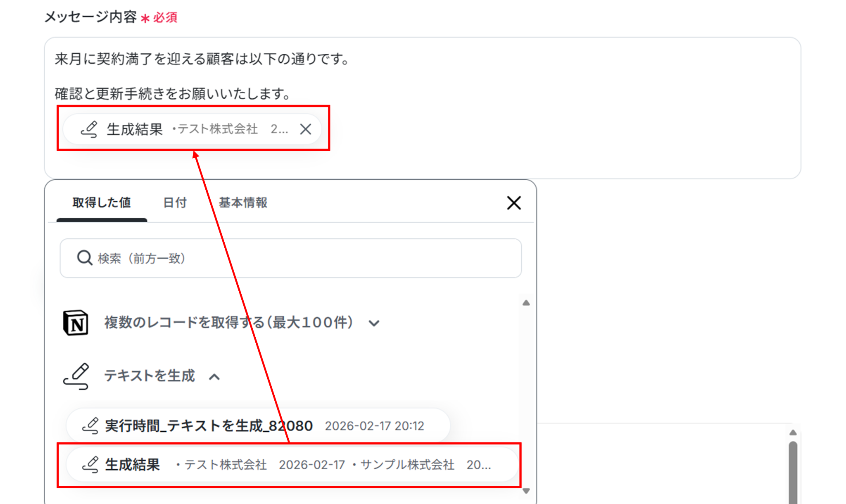Remove the 生成結果 chip with X
Image resolution: width=846 pixels, height=504 pixels.
pos(306,129)
